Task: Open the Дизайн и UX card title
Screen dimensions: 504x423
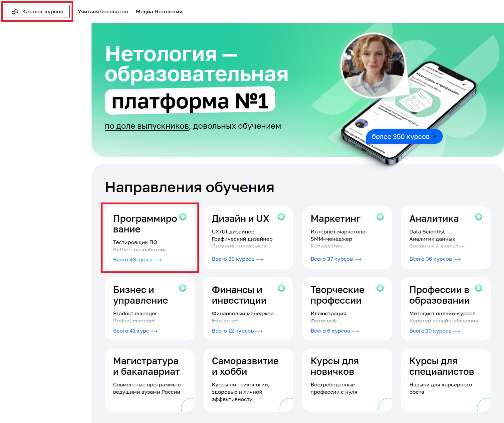Action: (x=240, y=218)
